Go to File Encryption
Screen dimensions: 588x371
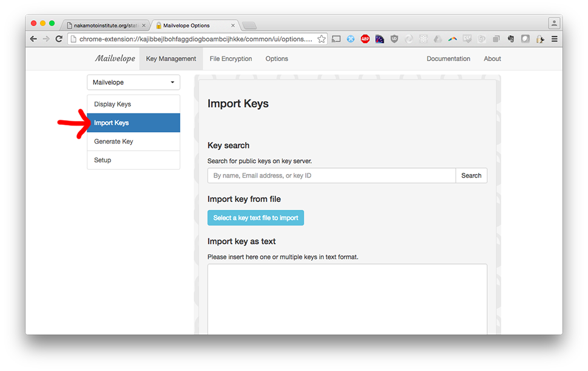point(231,59)
